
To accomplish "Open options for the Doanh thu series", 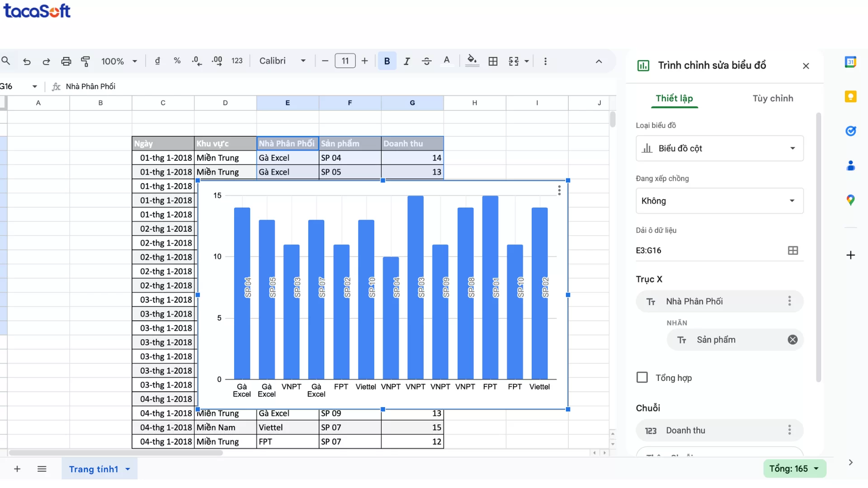I will [x=789, y=430].
